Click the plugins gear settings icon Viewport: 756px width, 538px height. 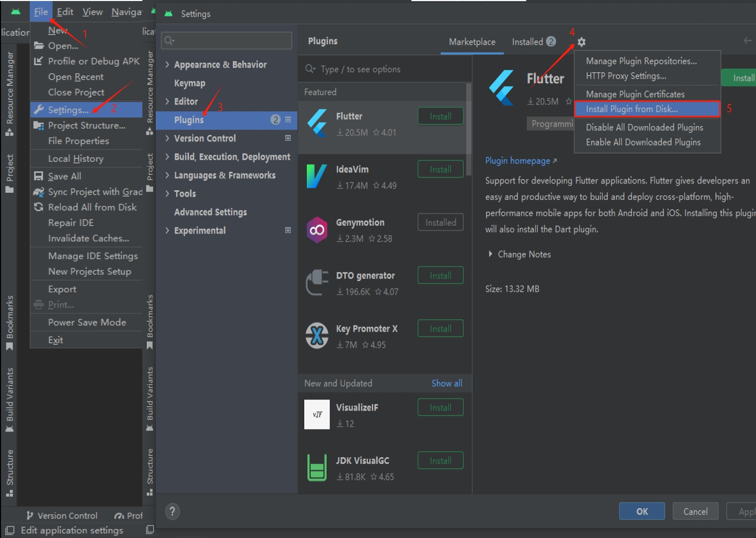click(x=581, y=42)
